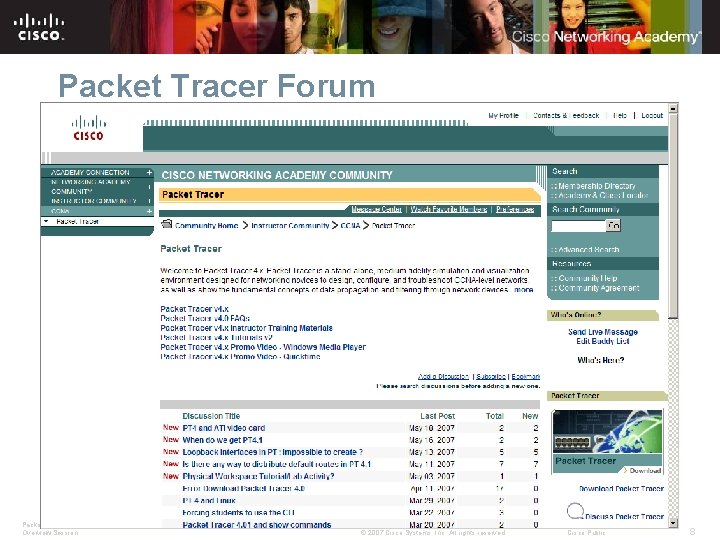Image resolution: width=720 pixels, height=540 pixels.
Task: Open Packet Tracer v4.x Tutorials v2 link
Action: [216, 338]
